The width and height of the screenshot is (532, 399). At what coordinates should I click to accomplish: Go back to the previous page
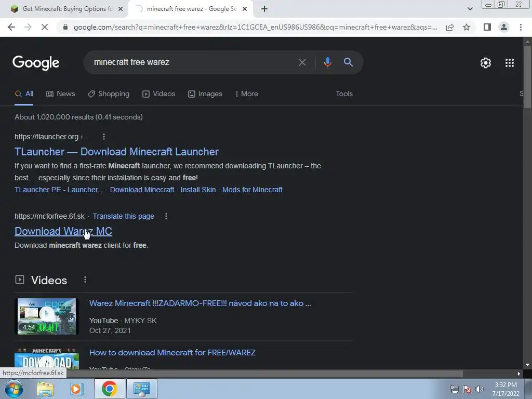(11, 27)
